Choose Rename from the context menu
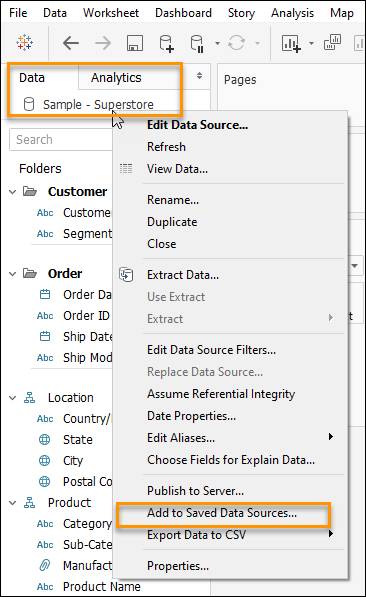This screenshot has width=366, height=597. pyautogui.click(x=173, y=200)
